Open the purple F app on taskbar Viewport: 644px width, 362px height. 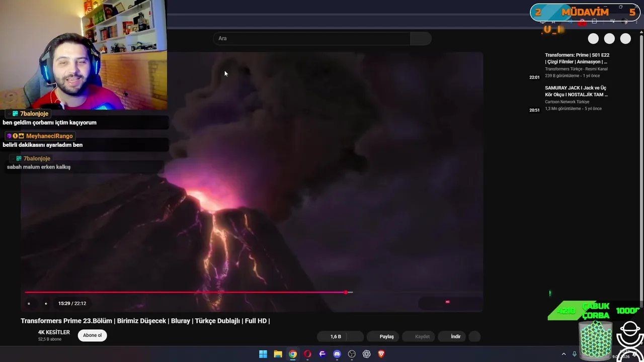(x=323, y=354)
